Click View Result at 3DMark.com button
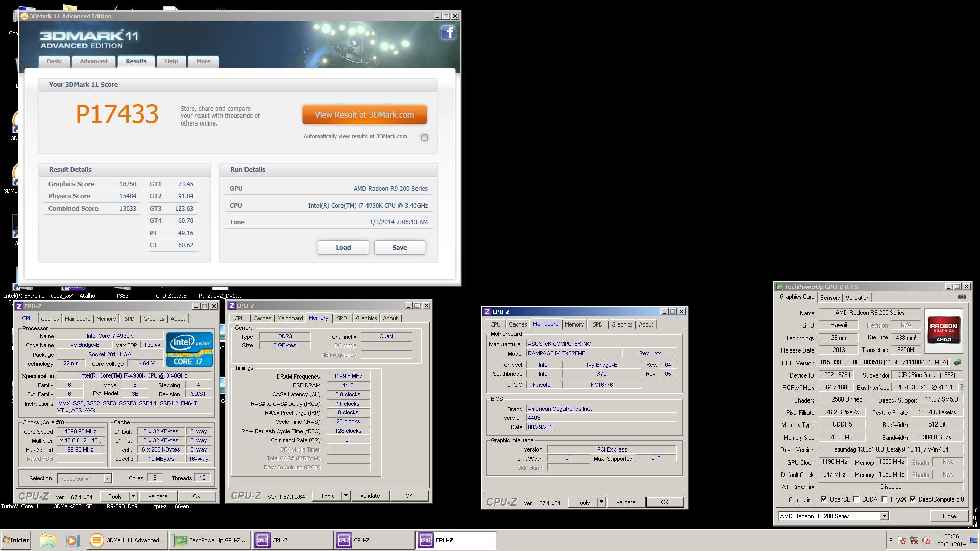Image resolution: width=980 pixels, height=551 pixels. coord(364,115)
